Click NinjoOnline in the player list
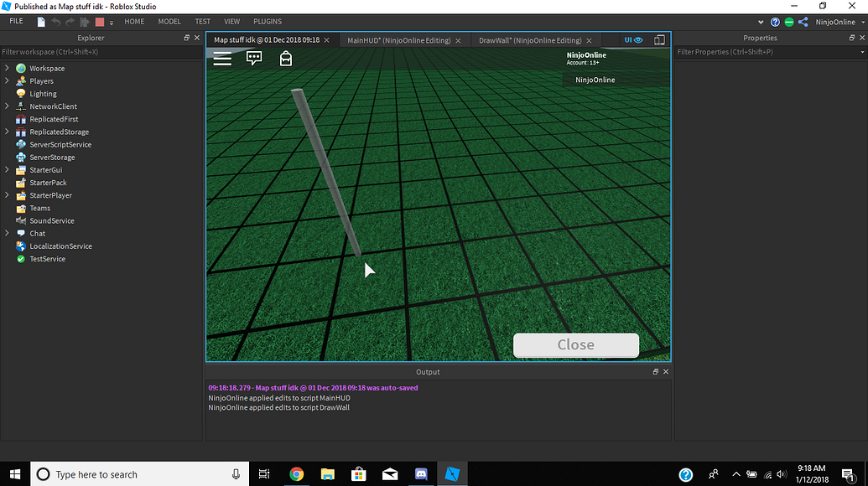This screenshot has width=868, height=486. coord(595,80)
